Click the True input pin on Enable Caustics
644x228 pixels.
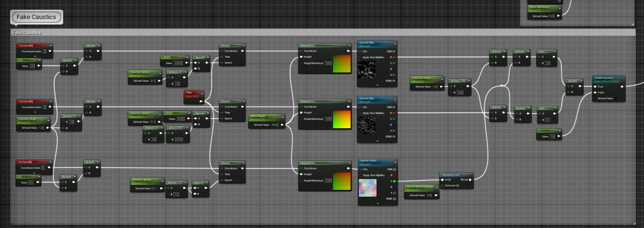pyautogui.click(x=596, y=87)
